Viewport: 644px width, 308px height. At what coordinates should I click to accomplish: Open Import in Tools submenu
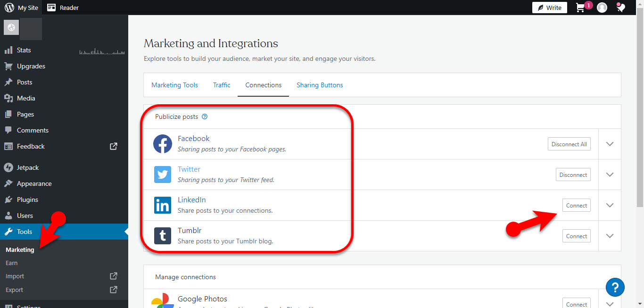pos(15,276)
